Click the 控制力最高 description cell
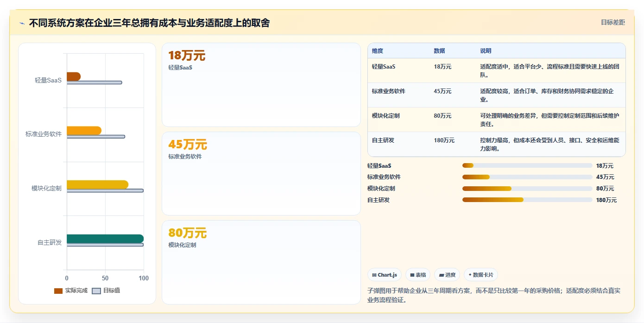 [x=550, y=144]
